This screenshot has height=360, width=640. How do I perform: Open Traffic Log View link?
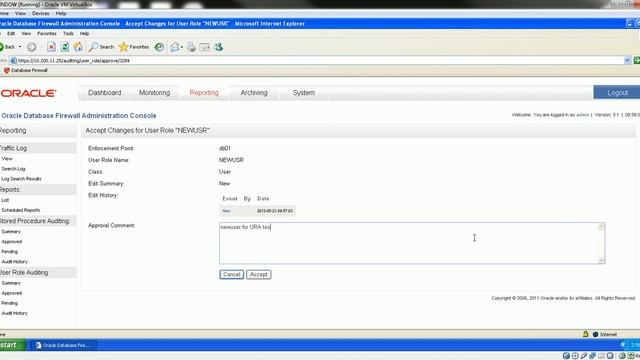click(x=7, y=159)
